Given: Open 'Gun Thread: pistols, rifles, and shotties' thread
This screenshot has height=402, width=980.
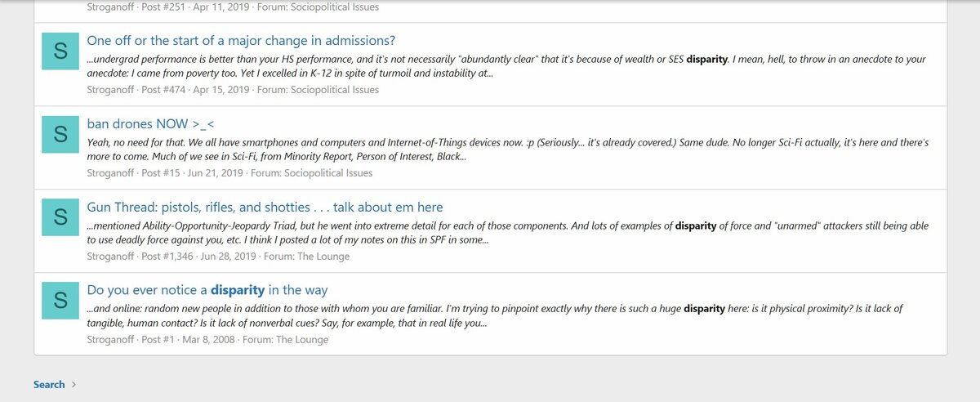Looking at the screenshot, I should tap(265, 208).
